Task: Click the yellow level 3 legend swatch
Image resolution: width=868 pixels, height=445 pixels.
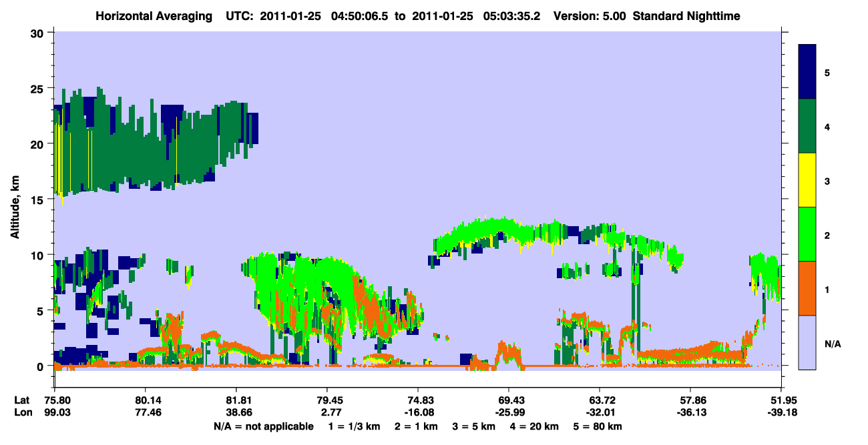Action: tap(807, 179)
